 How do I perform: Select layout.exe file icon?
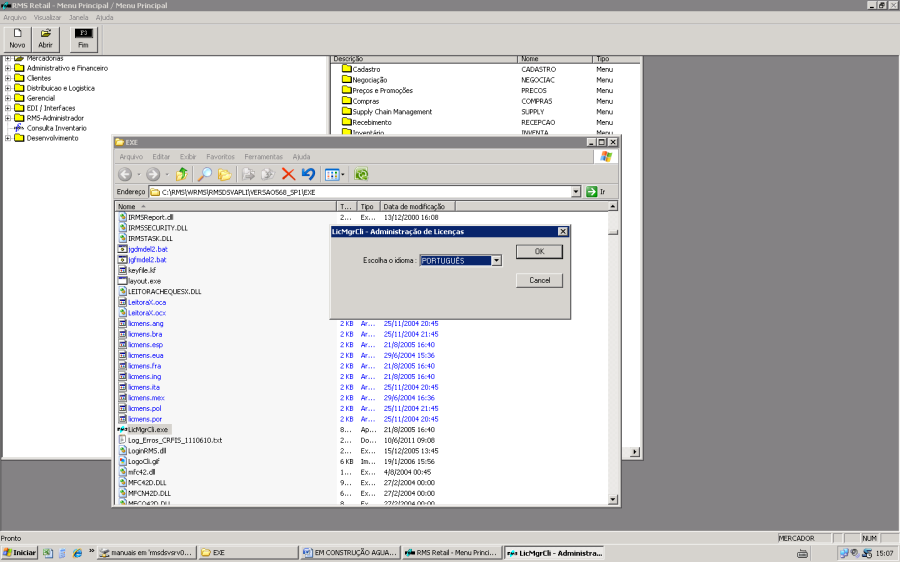tap(122, 281)
